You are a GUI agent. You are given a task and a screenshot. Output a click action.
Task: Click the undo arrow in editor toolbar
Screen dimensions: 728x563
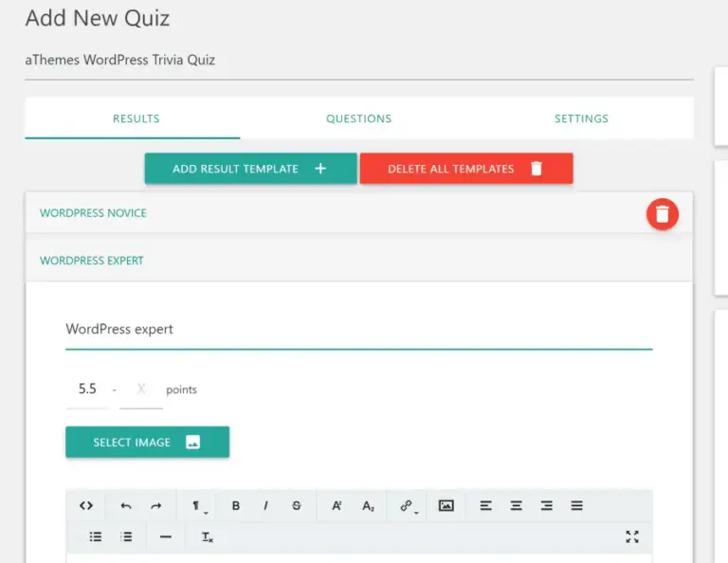126,506
